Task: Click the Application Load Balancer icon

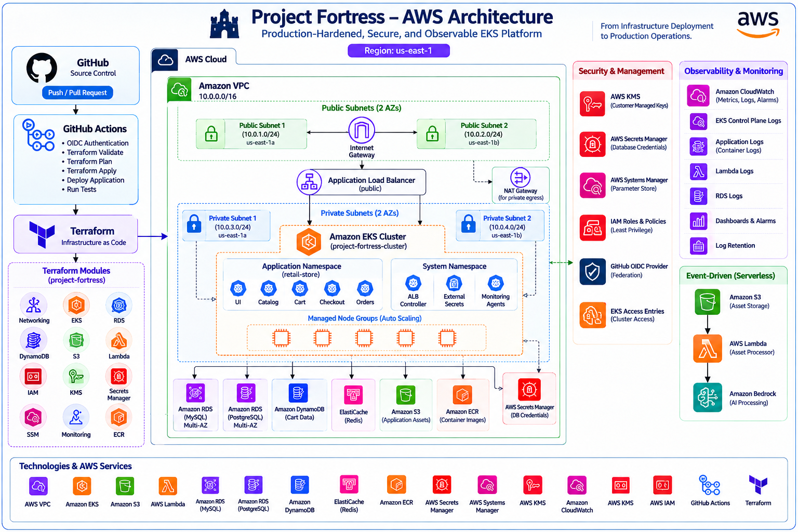Action: tap(309, 182)
